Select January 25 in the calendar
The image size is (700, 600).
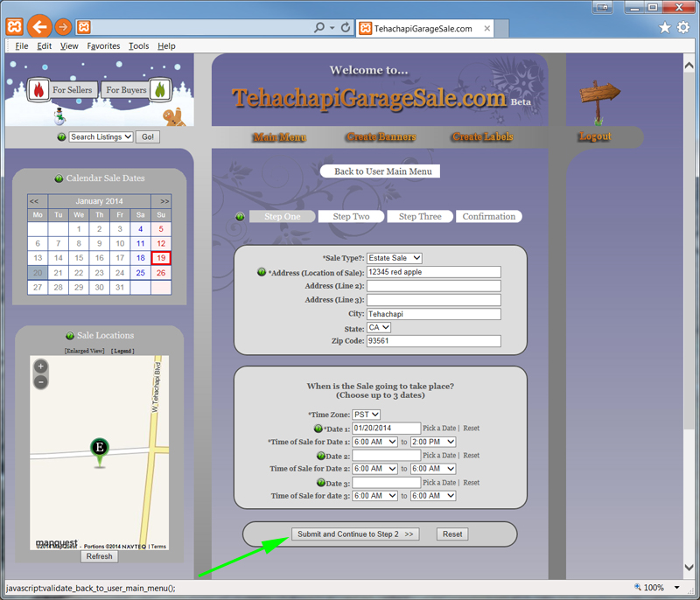tap(141, 273)
